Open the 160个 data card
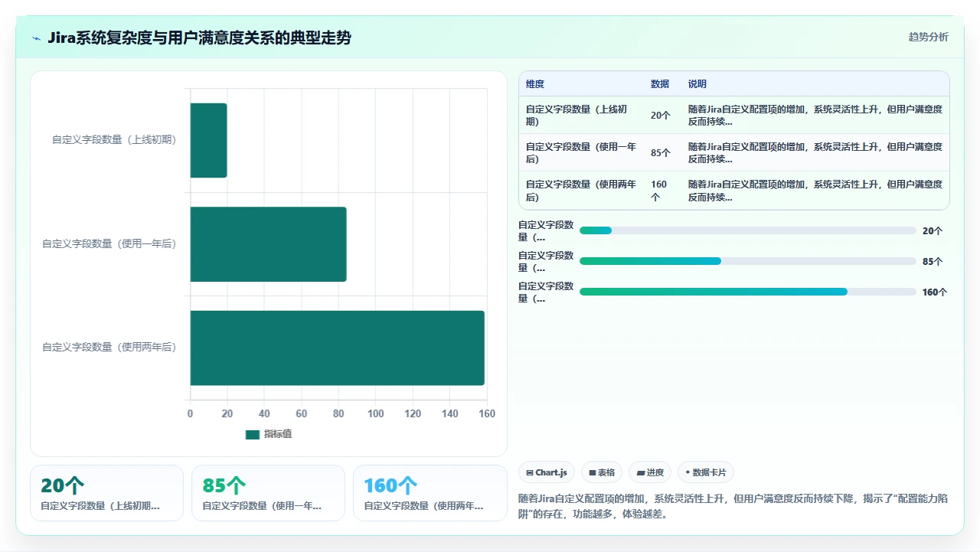 coord(430,493)
